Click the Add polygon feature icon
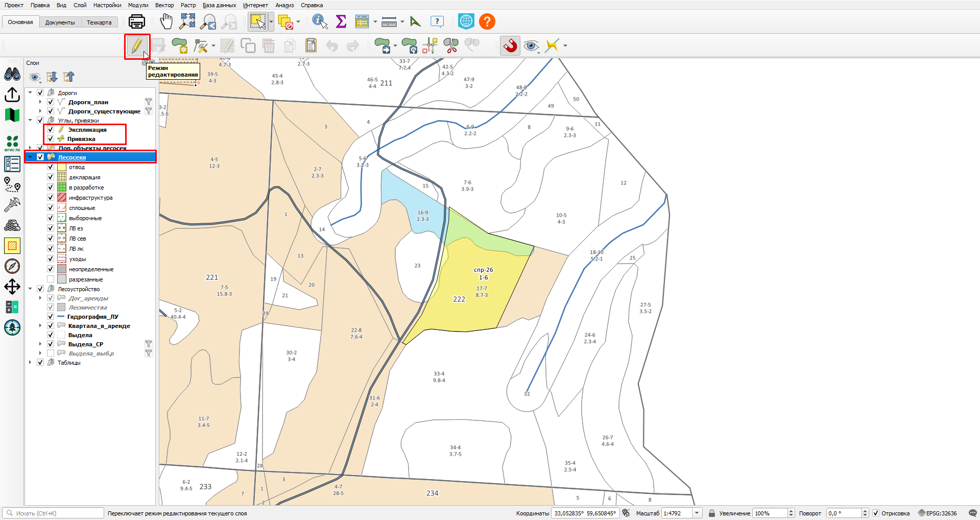 click(x=179, y=46)
